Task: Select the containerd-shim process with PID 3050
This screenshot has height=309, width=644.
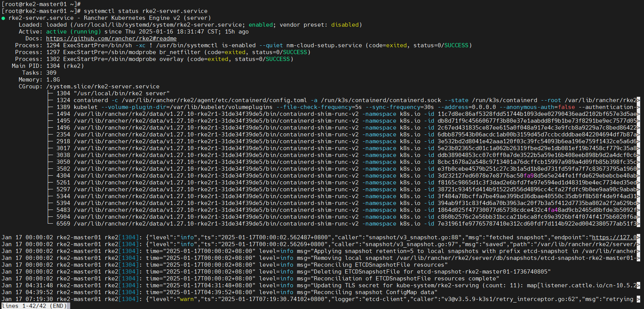Action: [x=348, y=162]
